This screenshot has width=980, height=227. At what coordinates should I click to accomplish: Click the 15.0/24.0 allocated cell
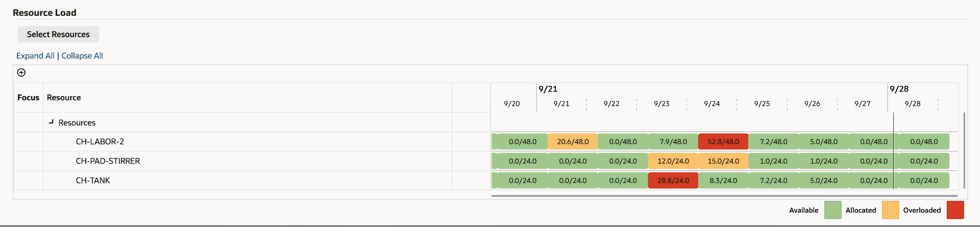tap(723, 161)
